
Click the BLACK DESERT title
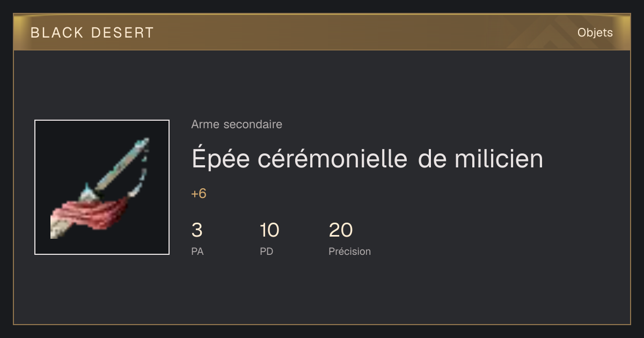click(92, 33)
